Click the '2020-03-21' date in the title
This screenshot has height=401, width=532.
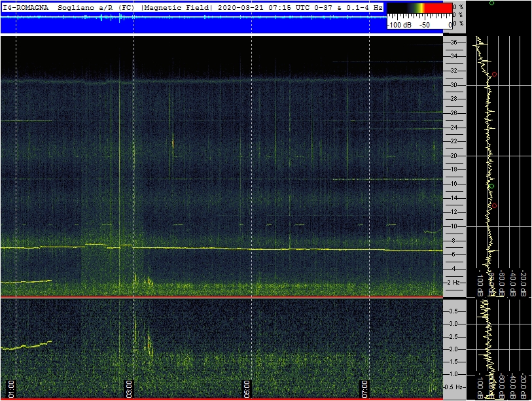241,7
